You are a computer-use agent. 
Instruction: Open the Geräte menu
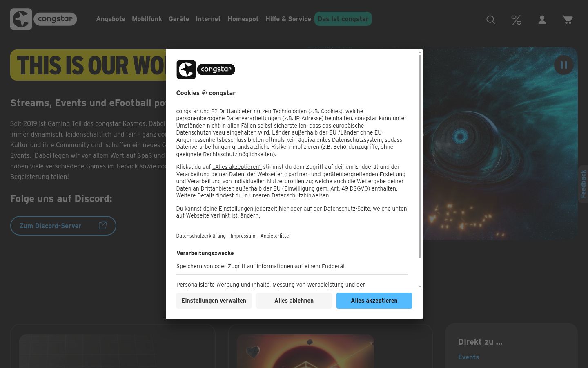pos(179,19)
